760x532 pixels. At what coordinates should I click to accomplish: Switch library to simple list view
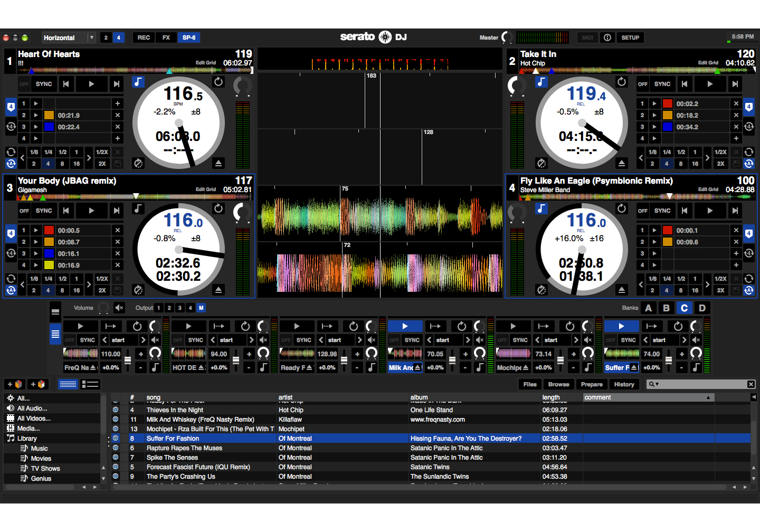[x=68, y=384]
